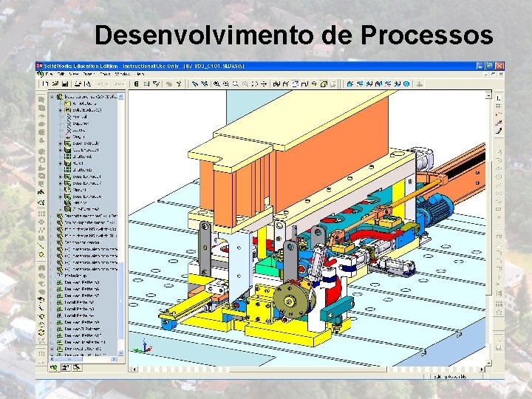Select the Zoom In/Out tool
This screenshot has height=399, width=532.
click(236, 83)
